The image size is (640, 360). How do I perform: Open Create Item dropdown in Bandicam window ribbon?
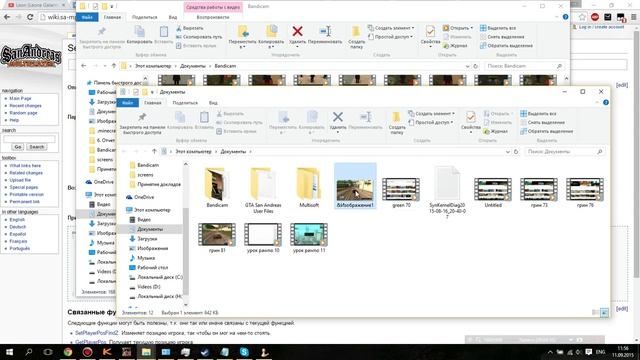pos(391,28)
